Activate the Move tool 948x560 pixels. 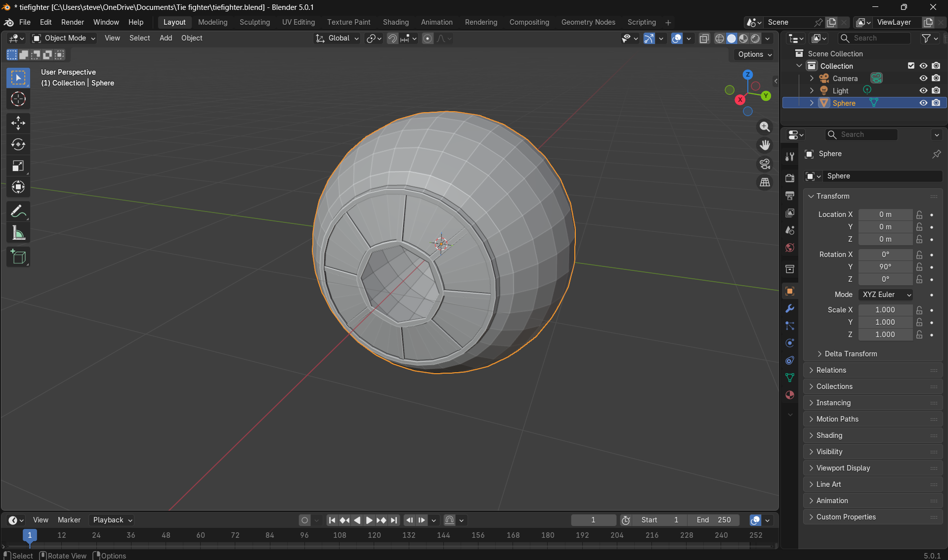point(18,123)
